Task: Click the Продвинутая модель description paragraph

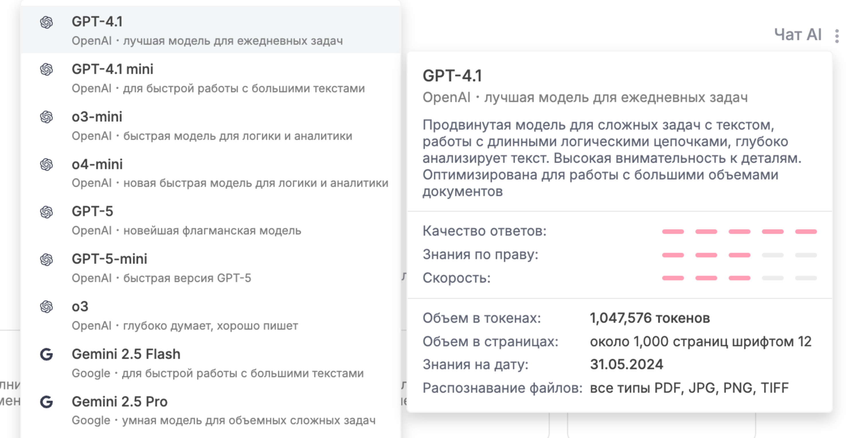Action: pyautogui.click(x=612, y=158)
